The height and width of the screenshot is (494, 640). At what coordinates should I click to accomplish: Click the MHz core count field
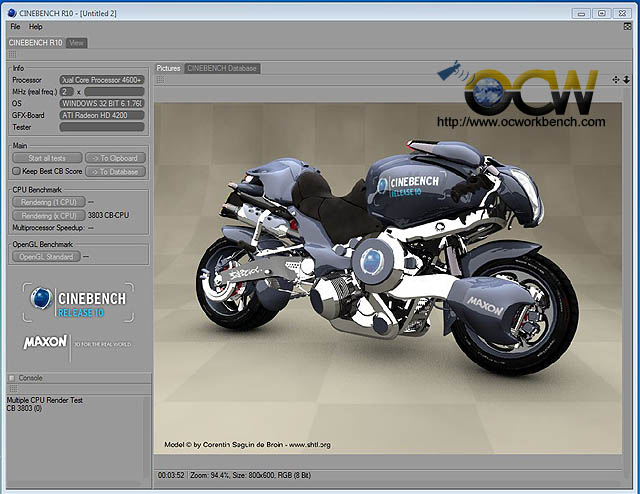67,92
